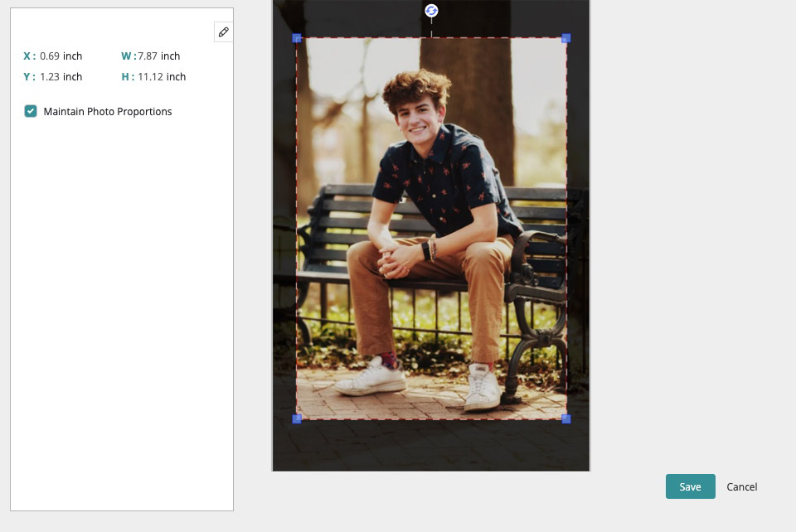Click the H: label
Viewport: 796px width, 532px height.
[x=128, y=77]
